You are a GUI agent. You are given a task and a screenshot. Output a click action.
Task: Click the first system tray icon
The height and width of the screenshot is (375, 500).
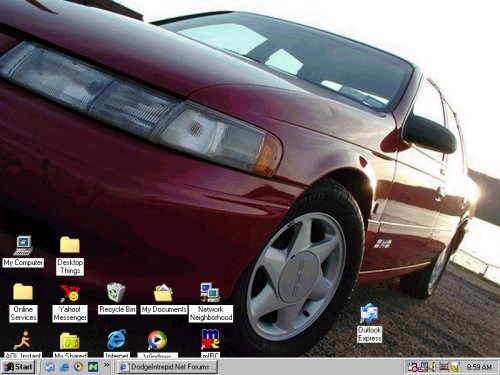(x=412, y=367)
